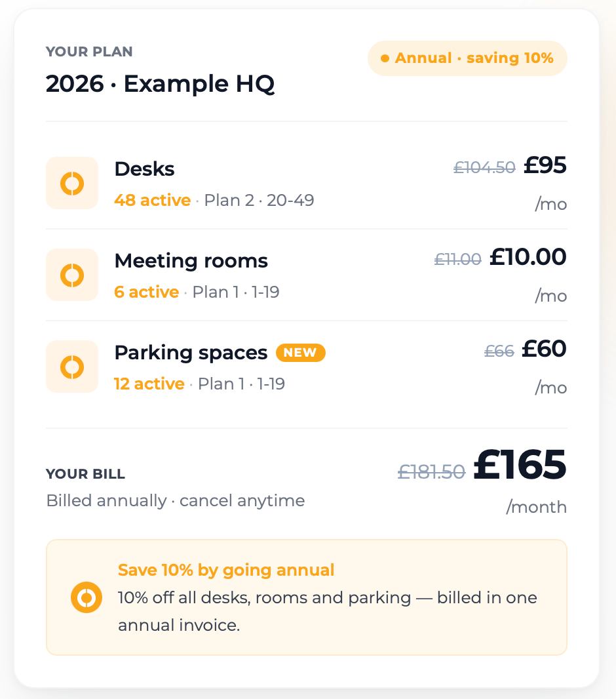Click the Desks row ring icon
The width and height of the screenshot is (616, 699).
tap(72, 183)
